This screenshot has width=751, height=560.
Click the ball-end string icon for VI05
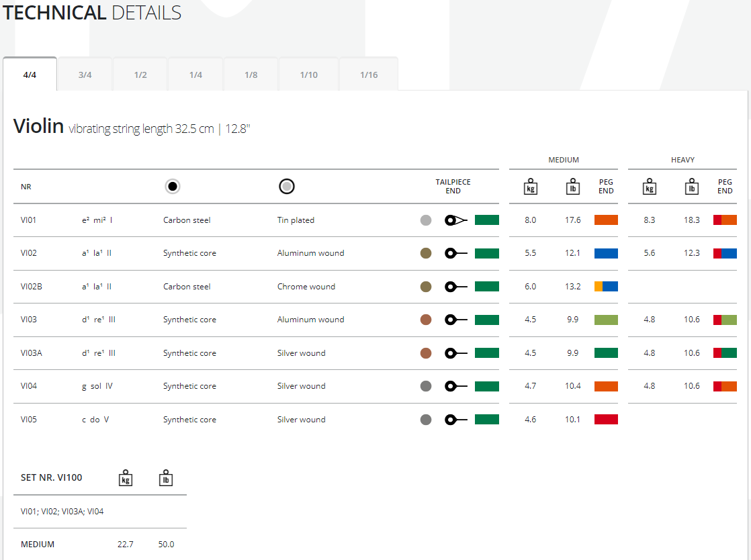[x=455, y=420]
